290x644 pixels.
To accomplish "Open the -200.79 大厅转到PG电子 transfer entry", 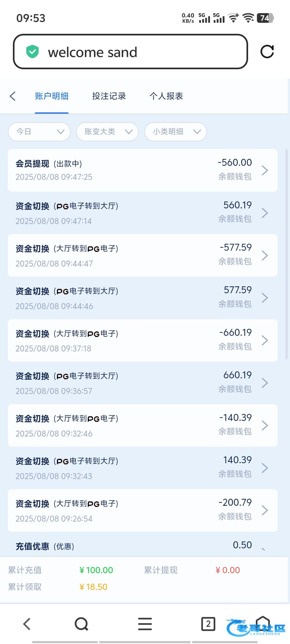I will (134, 510).
